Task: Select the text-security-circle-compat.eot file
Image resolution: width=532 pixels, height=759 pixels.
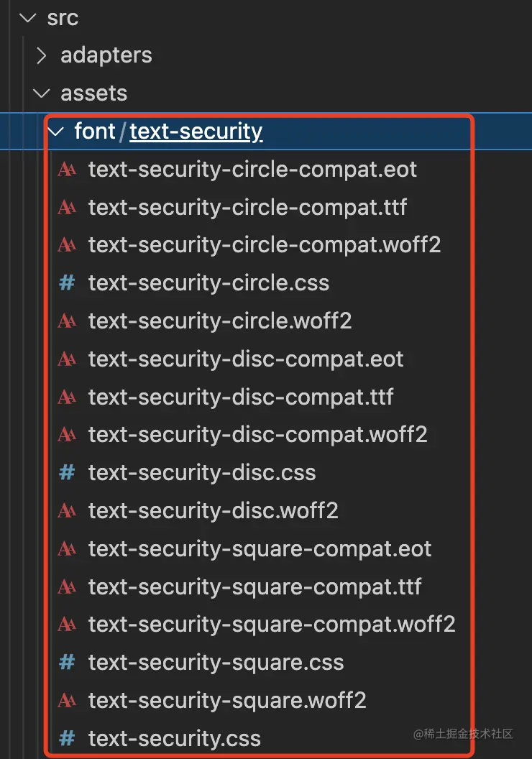Action: tap(252, 169)
